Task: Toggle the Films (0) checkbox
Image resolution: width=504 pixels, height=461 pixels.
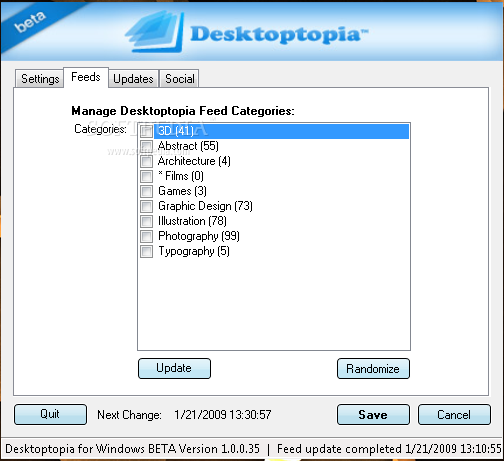Action: click(146, 176)
